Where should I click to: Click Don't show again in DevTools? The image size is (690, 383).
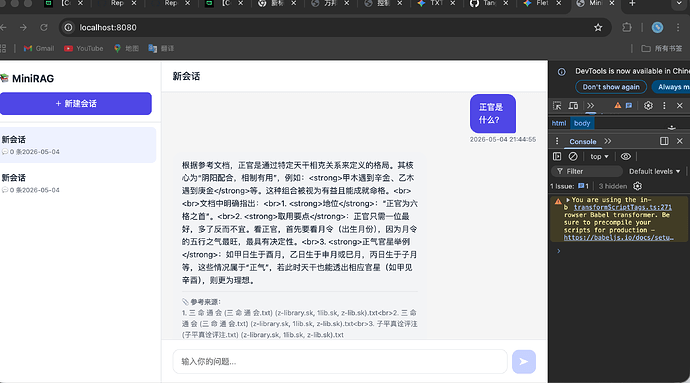coord(611,87)
